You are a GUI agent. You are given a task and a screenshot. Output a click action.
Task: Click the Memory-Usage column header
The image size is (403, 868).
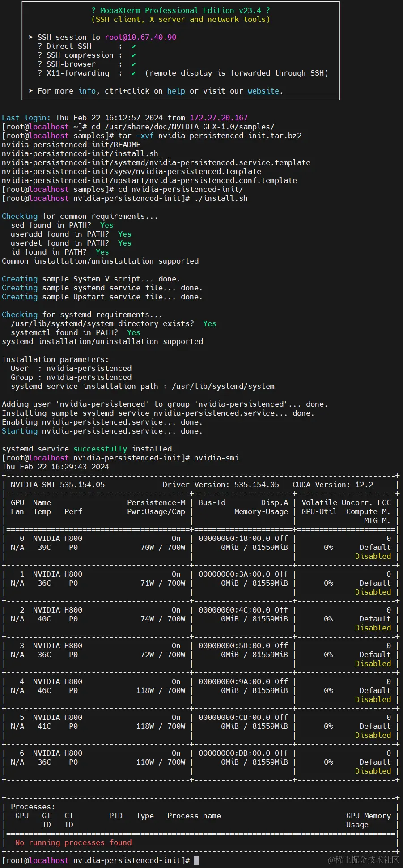[261, 511]
